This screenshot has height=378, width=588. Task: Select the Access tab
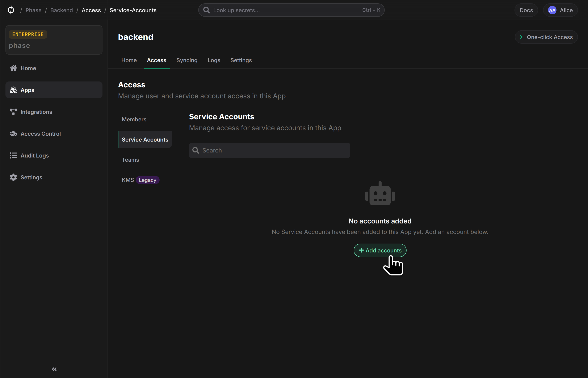[x=157, y=60]
